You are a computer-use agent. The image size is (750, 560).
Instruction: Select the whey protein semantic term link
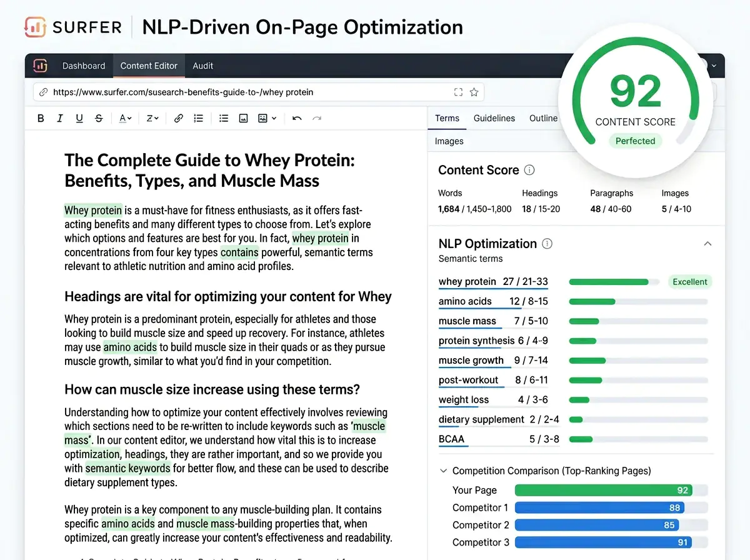pyautogui.click(x=466, y=281)
